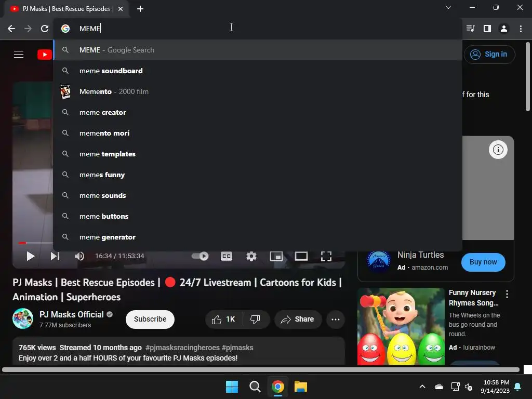Choose 'meme soundboard' suggestion
532x399 pixels.
[258, 71]
